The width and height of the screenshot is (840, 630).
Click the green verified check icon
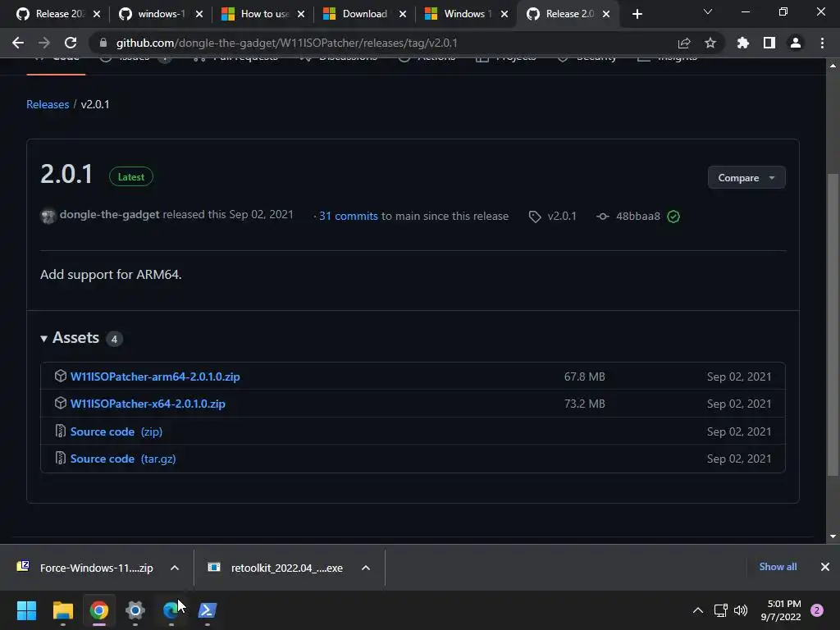tap(673, 217)
